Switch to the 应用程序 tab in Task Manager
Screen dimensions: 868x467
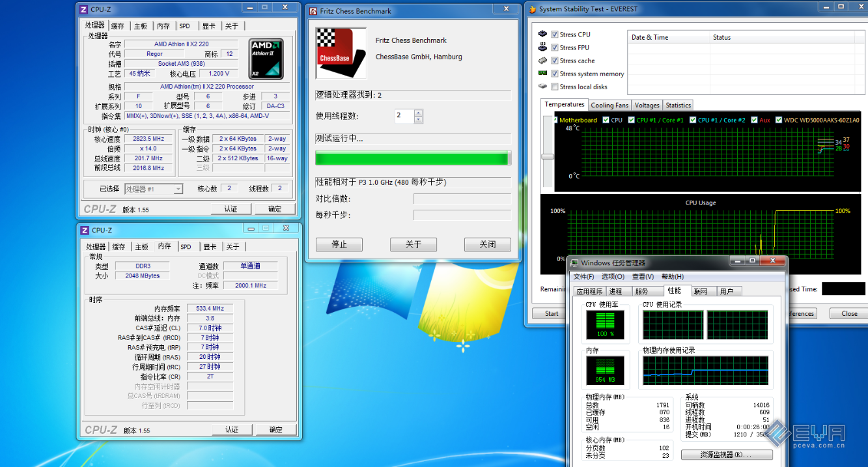(589, 291)
